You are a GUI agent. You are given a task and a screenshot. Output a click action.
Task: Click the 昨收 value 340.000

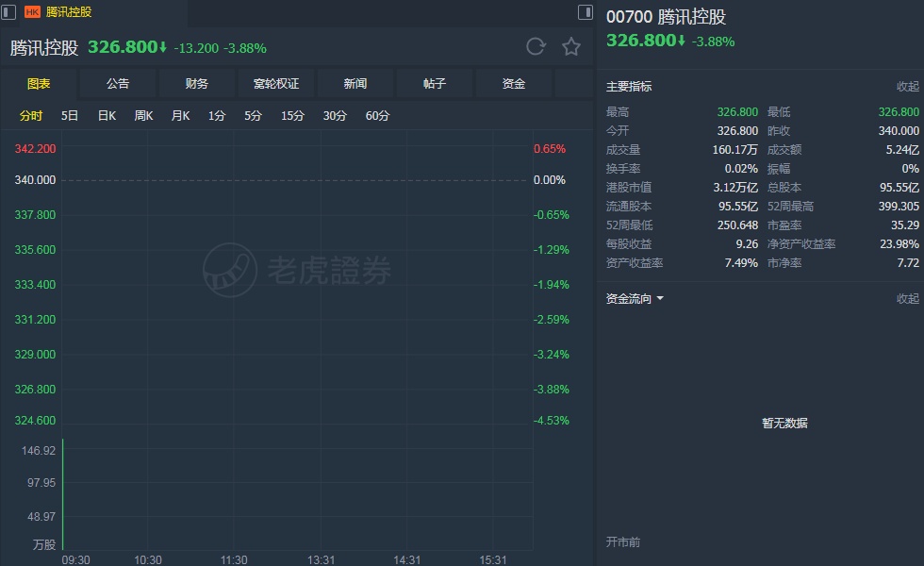[x=899, y=131]
